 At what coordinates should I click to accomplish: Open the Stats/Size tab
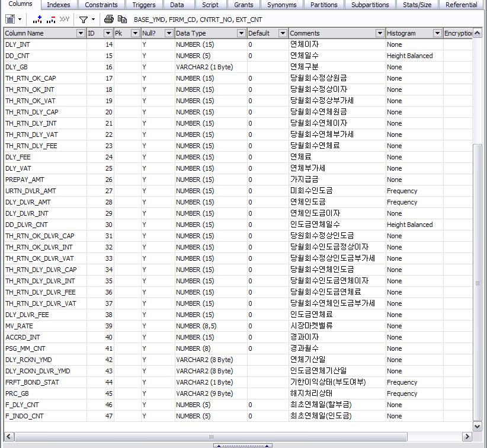[x=417, y=5]
